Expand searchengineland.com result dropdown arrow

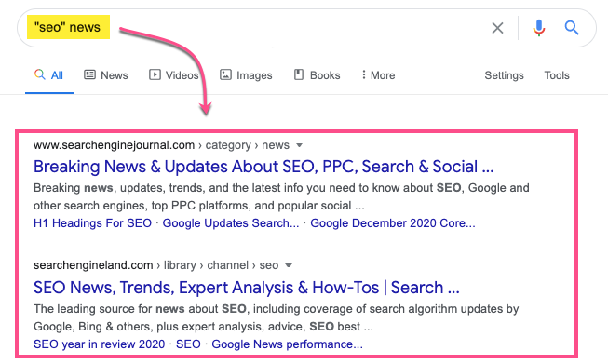[x=288, y=266]
